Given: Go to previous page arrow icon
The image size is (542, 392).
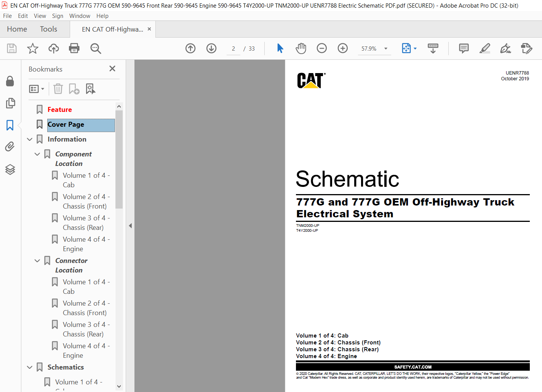Looking at the screenshot, I should [190, 48].
